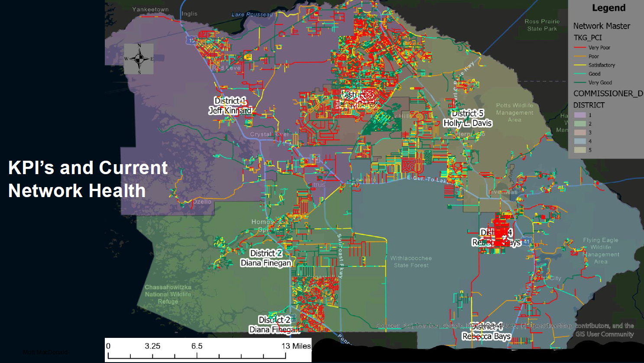Select the Poor orange line symbol in legend
The width and height of the screenshot is (644, 363).
[x=579, y=56]
